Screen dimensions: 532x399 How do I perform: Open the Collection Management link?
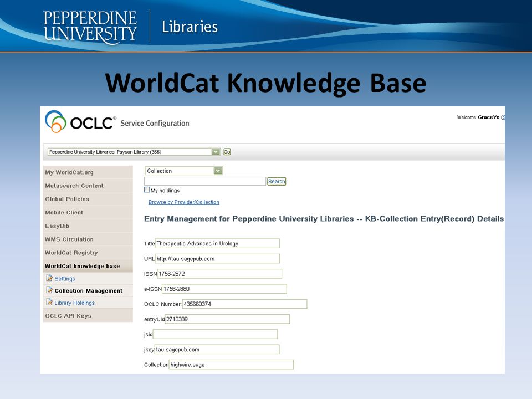click(89, 291)
